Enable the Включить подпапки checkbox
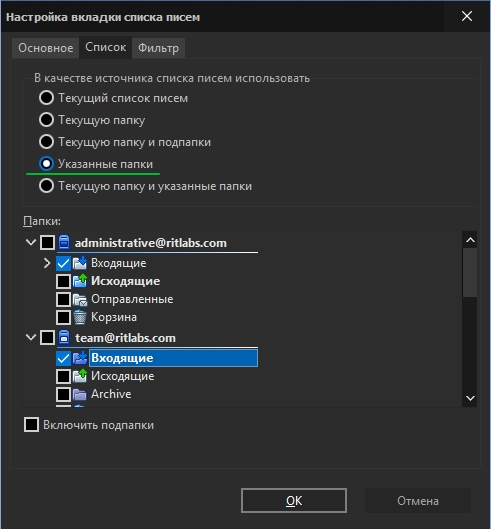Screen dimensions: 491x529 coord(31,424)
